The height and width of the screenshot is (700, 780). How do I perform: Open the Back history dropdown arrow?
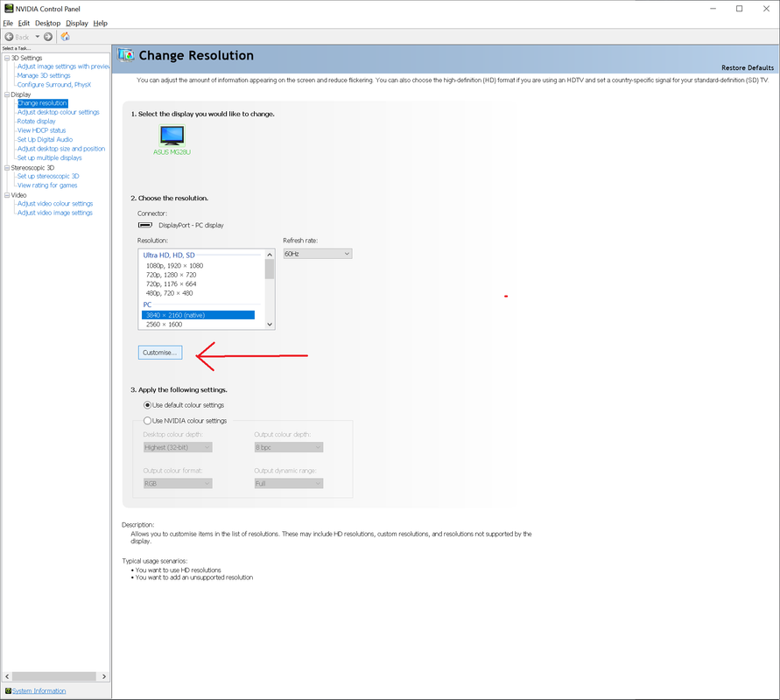[x=38, y=37]
